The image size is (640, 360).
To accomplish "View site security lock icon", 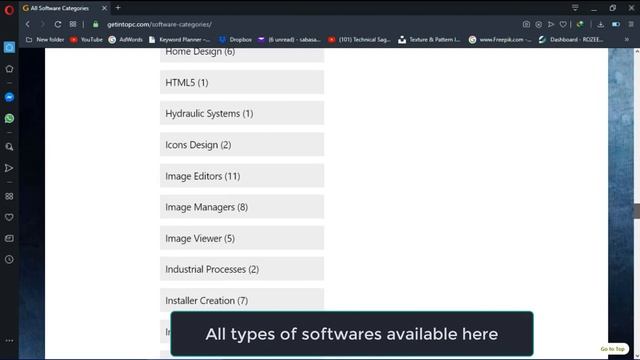I will (96, 24).
